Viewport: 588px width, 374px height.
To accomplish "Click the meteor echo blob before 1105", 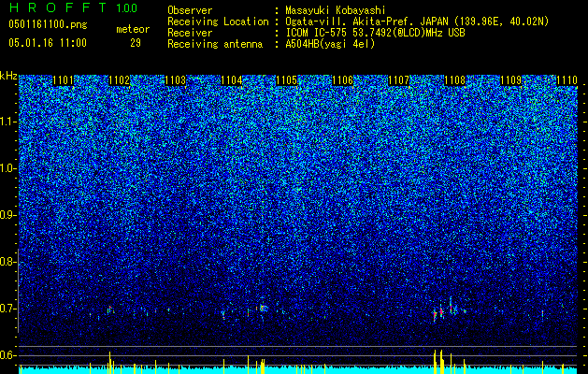I will pos(264,309).
